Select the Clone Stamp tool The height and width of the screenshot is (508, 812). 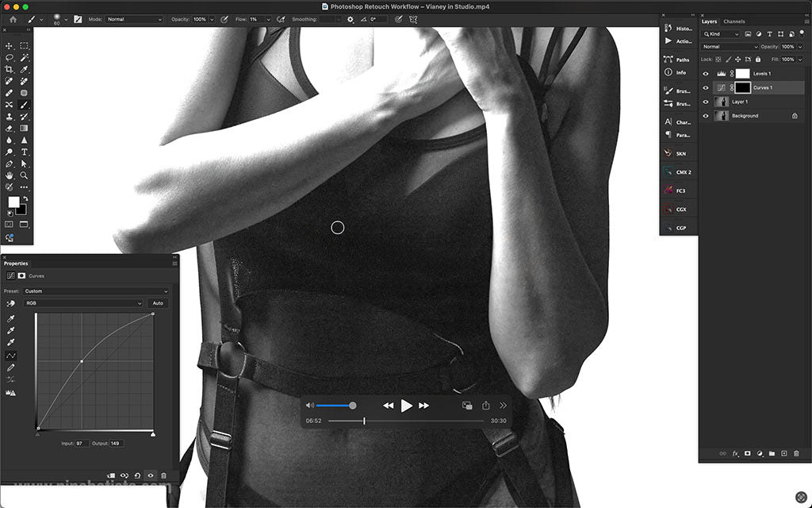point(10,116)
